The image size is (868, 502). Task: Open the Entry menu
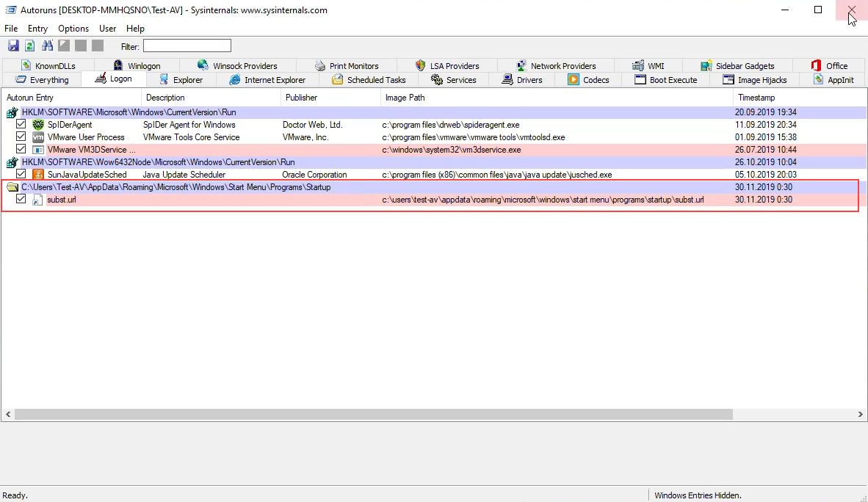pos(37,28)
